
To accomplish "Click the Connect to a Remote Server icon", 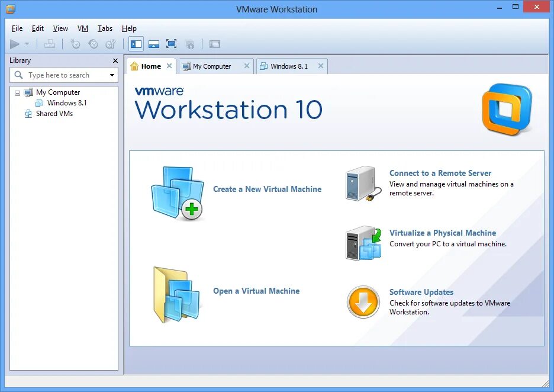I will 363,184.
